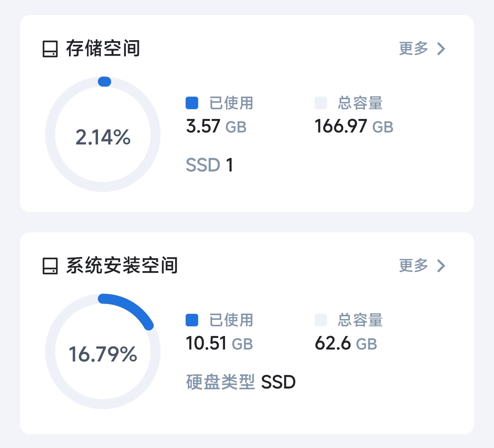Click the disk icon beside 系统安装空间
The image size is (494, 448).
click(x=50, y=266)
